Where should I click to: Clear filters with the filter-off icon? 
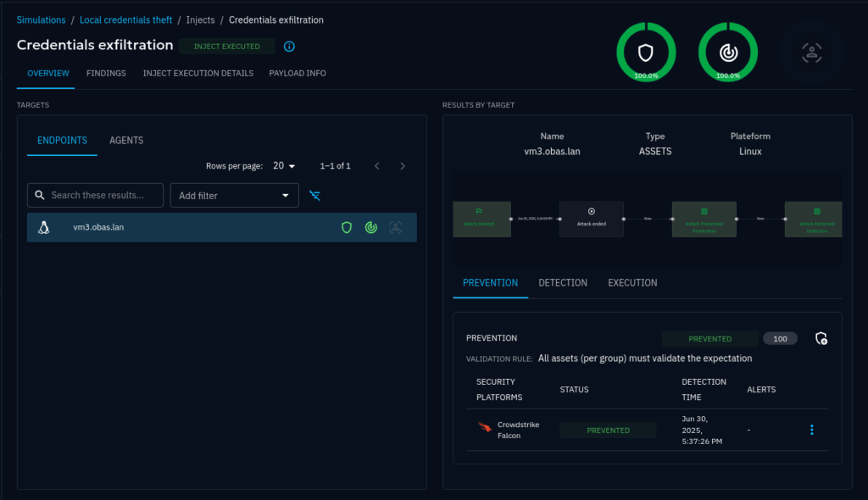point(315,196)
